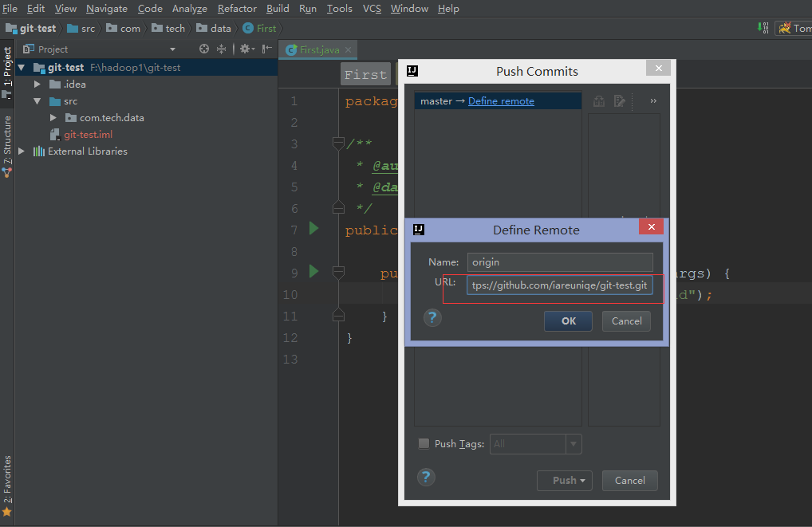The height and width of the screenshot is (527, 812).
Task: Click data breadcrumb in navigation bar
Action: (x=214, y=29)
